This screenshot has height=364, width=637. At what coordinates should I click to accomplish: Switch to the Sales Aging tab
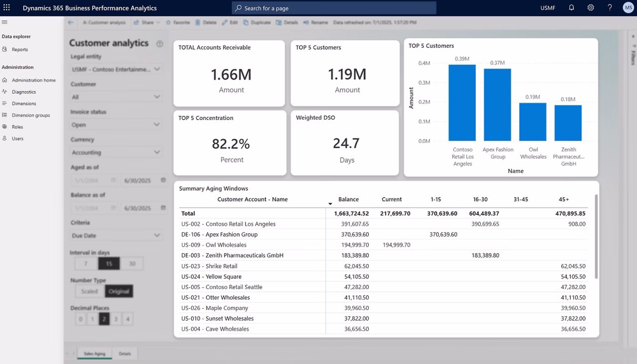[x=95, y=354]
